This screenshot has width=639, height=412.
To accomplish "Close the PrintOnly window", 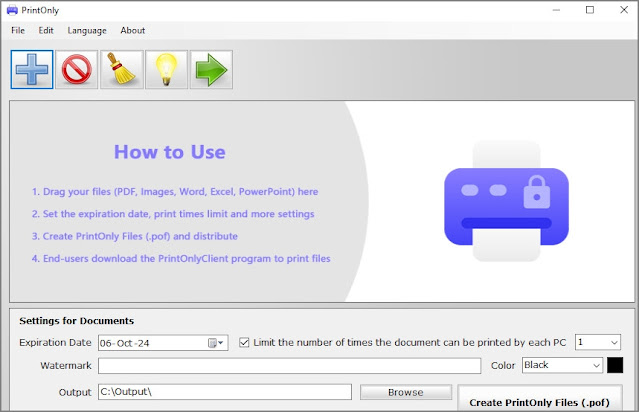I will pos(624,10).
